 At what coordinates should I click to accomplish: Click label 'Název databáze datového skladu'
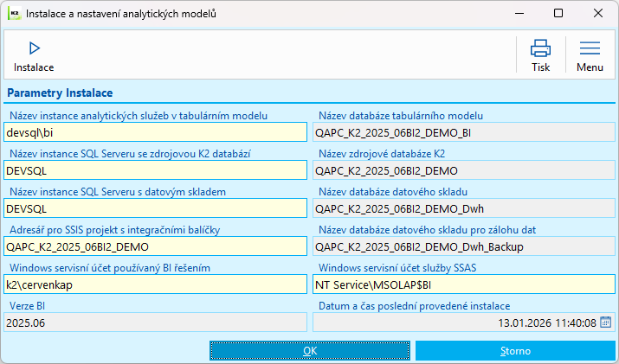[393, 192]
